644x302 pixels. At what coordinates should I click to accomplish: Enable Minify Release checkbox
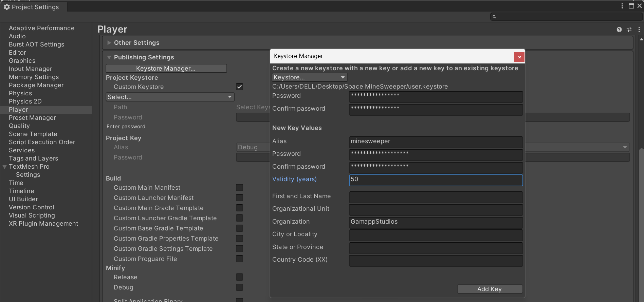coord(239,277)
